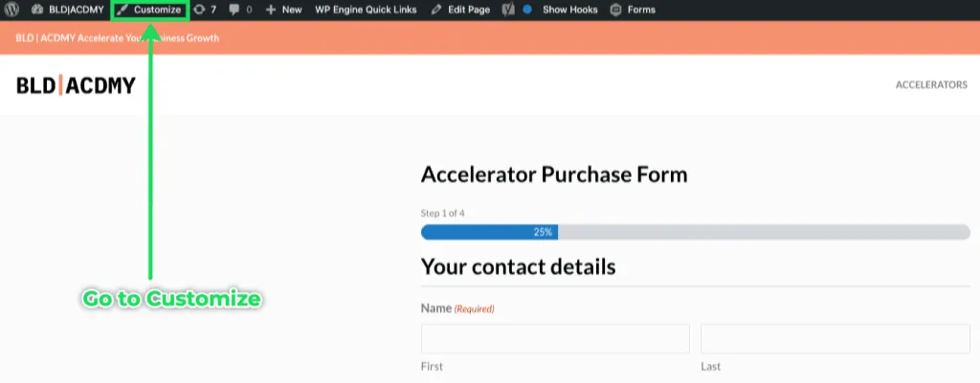
Task: Open WP Engine Quick Links
Action: point(366,10)
